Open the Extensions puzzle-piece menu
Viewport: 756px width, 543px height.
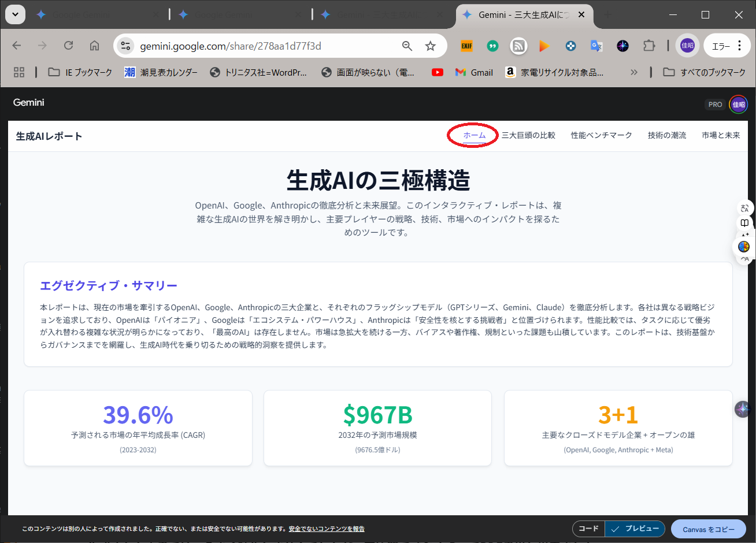(649, 46)
